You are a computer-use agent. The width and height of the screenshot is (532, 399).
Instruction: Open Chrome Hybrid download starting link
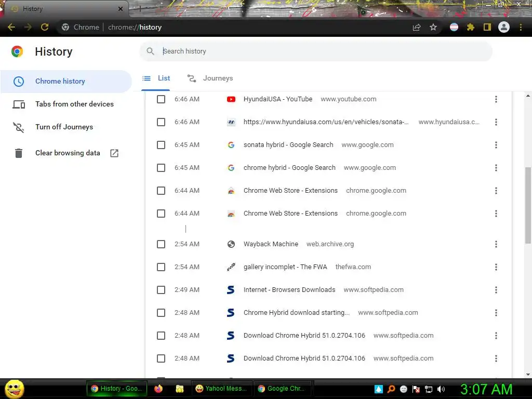click(x=297, y=313)
